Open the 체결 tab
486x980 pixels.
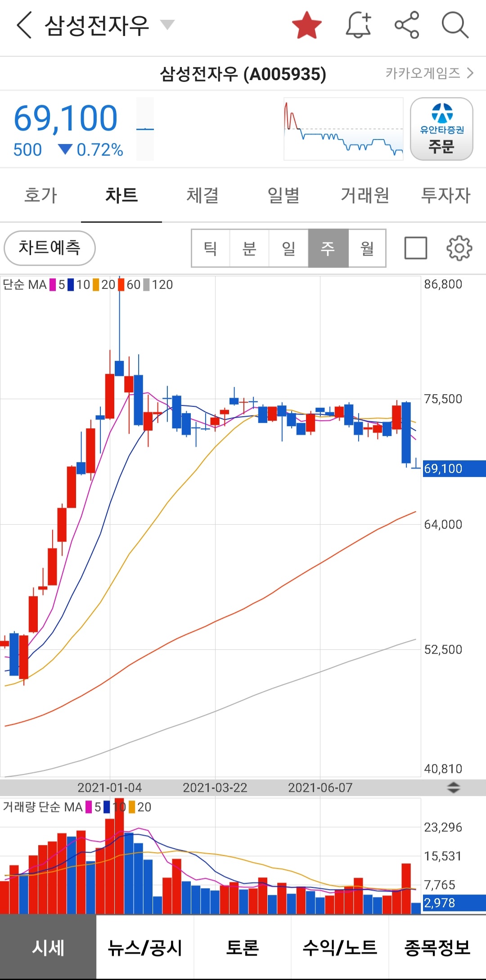pyautogui.click(x=202, y=195)
